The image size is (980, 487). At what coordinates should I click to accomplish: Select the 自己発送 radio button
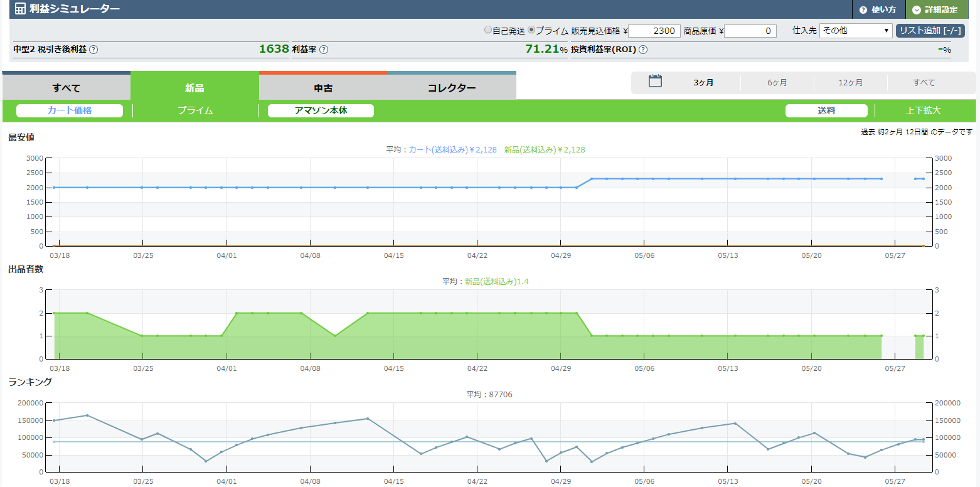point(488,30)
